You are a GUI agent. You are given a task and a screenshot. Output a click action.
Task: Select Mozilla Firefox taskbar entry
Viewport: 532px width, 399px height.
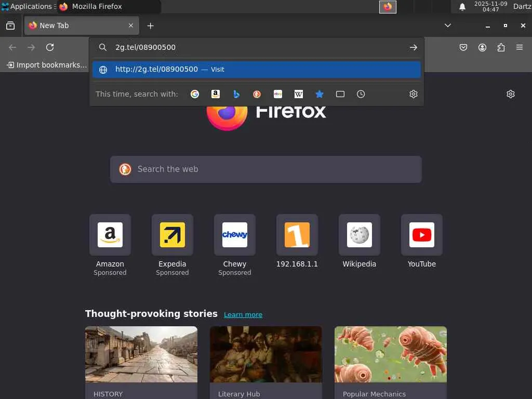click(109, 6)
